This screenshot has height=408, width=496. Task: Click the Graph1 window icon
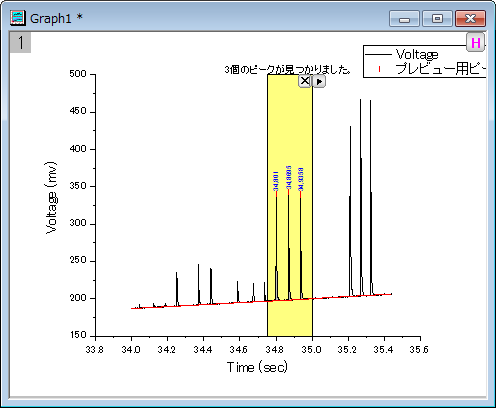(x=18, y=18)
